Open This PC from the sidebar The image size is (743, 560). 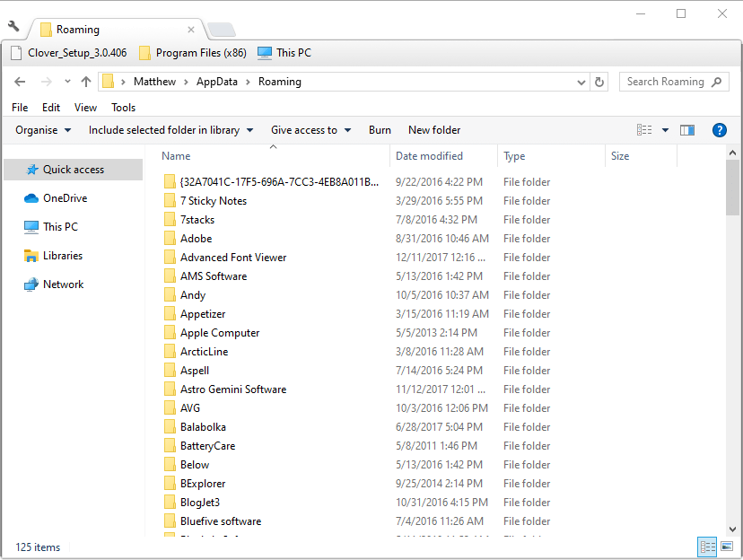[x=59, y=226]
